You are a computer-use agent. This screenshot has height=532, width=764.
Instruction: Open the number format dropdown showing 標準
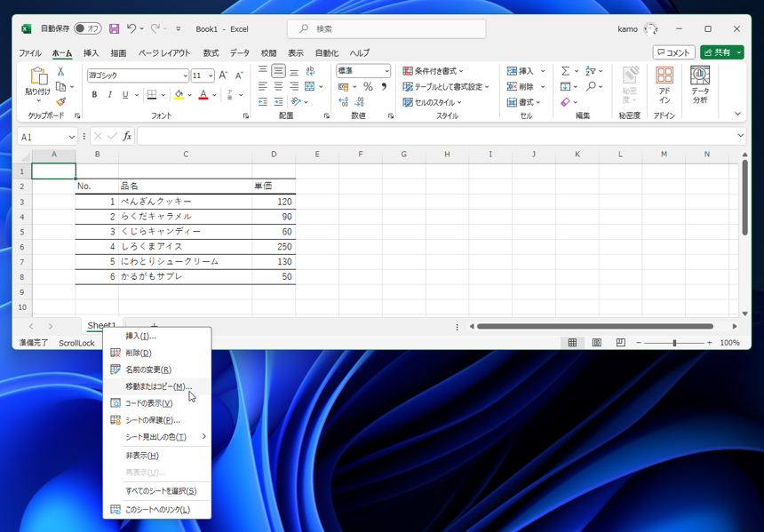tap(386, 71)
